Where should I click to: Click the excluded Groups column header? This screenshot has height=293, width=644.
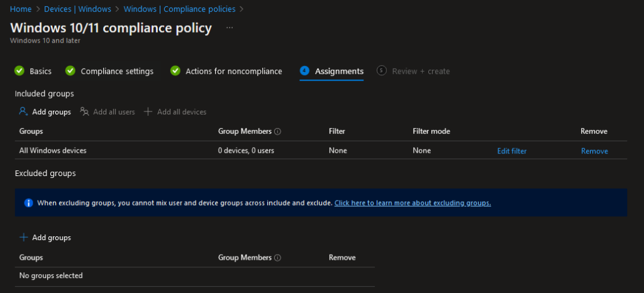click(31, 257)
